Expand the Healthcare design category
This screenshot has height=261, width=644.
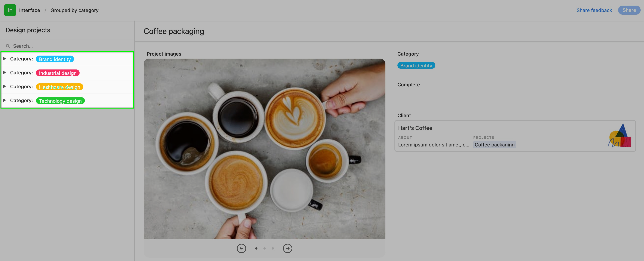tap(5, 86)
